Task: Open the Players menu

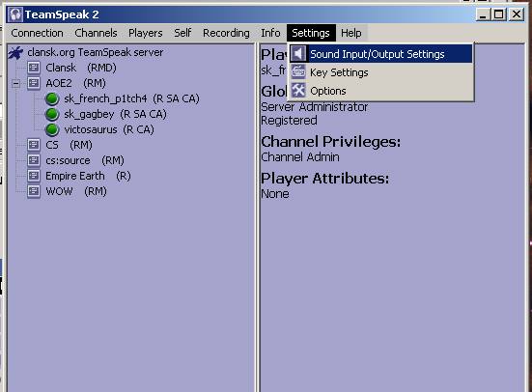Action: tap(145, 33)
